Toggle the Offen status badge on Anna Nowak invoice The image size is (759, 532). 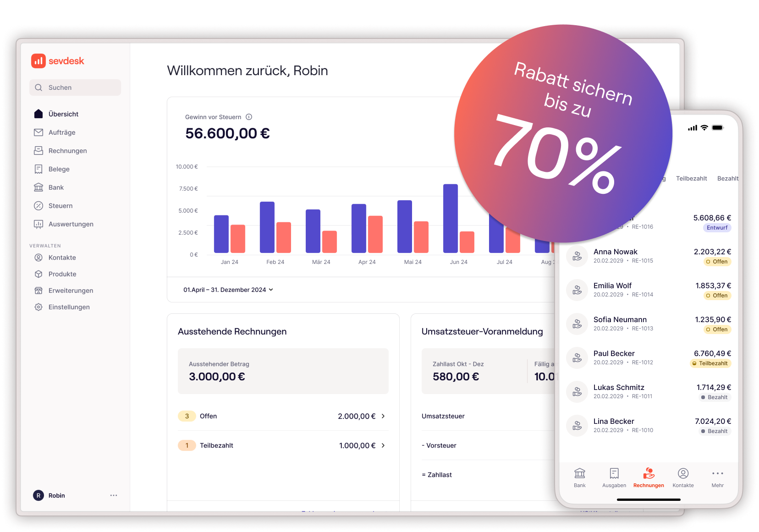(x=717, y=262)
